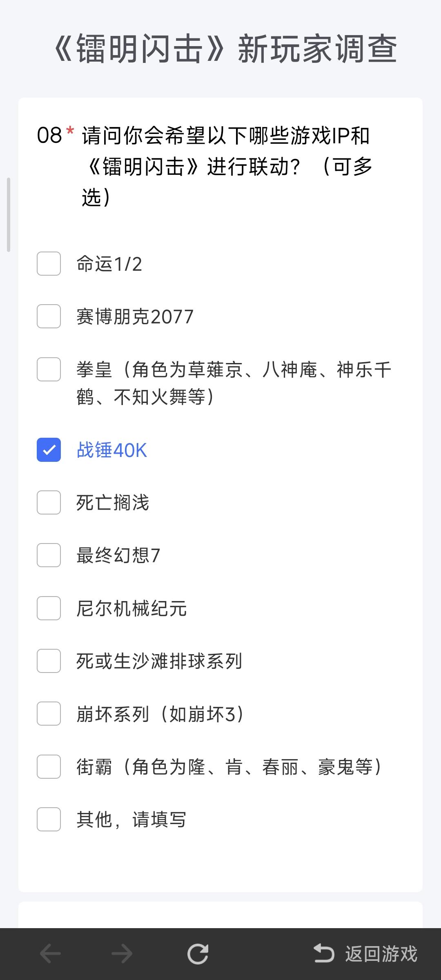The image size is (441, 980).
Task: Check the 命运1/2 checkbox
Action: tap(49, 264)
